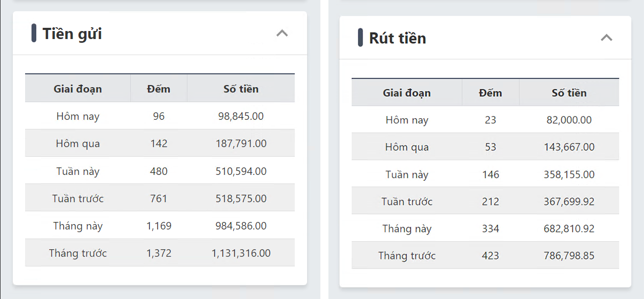
Task: Click the Rút tiền panel title
Action: pos(397,38)
